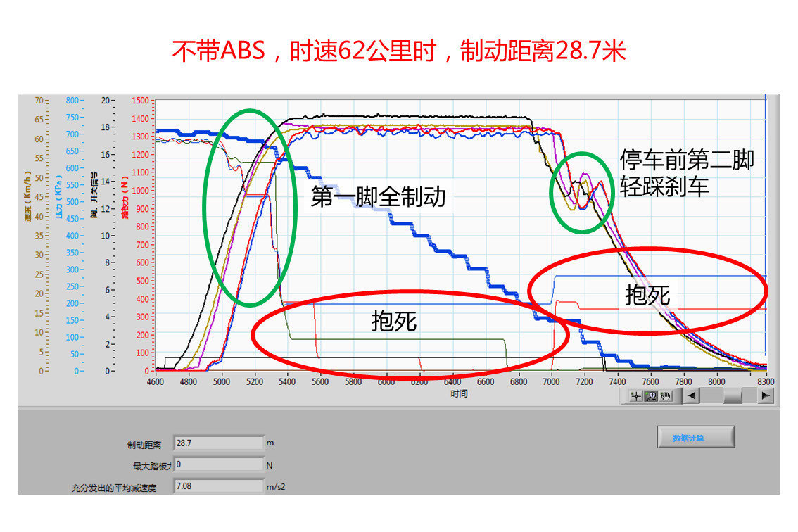Click the scrollbar left arrow
The height and width of the screenshot is (532, 798).
[x=692, y=396]
